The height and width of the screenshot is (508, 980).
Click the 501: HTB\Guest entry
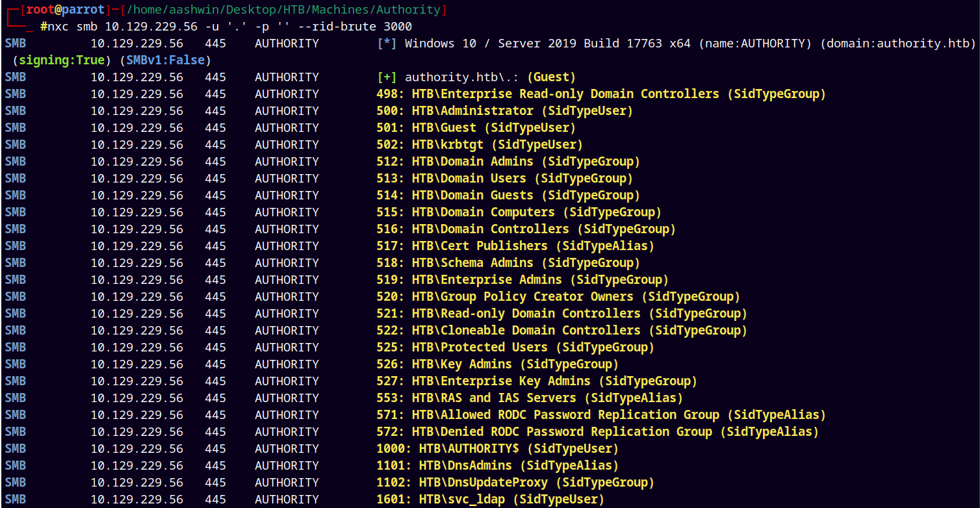(476, 128)
